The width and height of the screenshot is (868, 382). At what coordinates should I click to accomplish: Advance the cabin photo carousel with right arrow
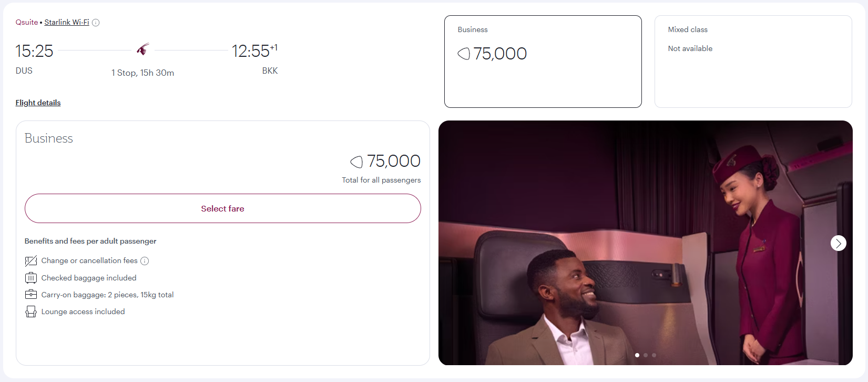[838, 243]
